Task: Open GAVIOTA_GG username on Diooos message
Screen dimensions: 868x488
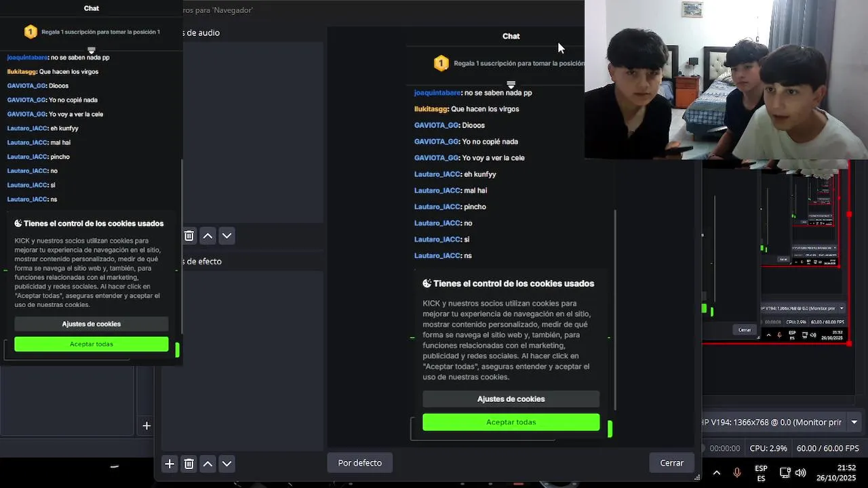Action: point(436,125)
